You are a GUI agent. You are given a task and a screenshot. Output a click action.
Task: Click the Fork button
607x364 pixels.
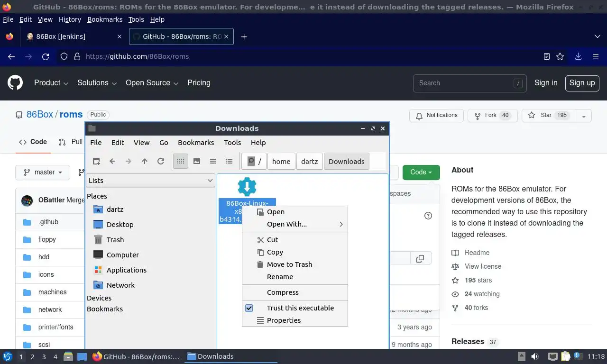pos(493,116)
